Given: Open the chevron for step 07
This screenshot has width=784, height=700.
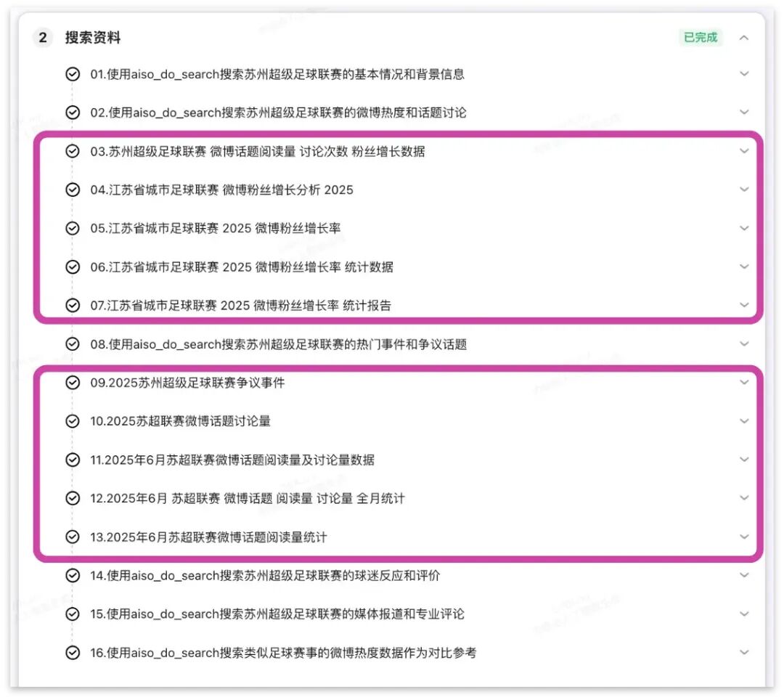Looking at the screenshot, I should pos(744,305).
